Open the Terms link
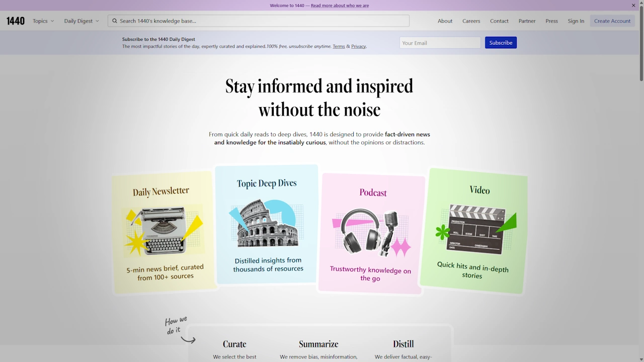The width and height of the screenshot is (644, 362). click(339, 46)
